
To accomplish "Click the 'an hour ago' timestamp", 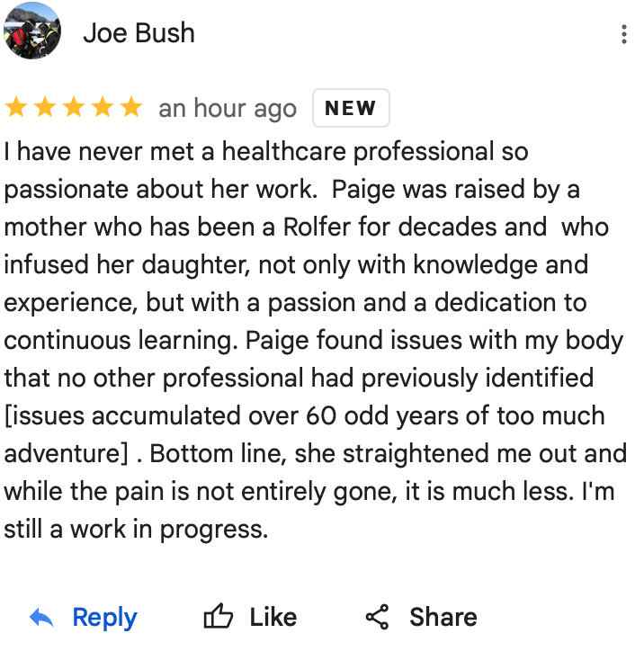I will point(228,109).
